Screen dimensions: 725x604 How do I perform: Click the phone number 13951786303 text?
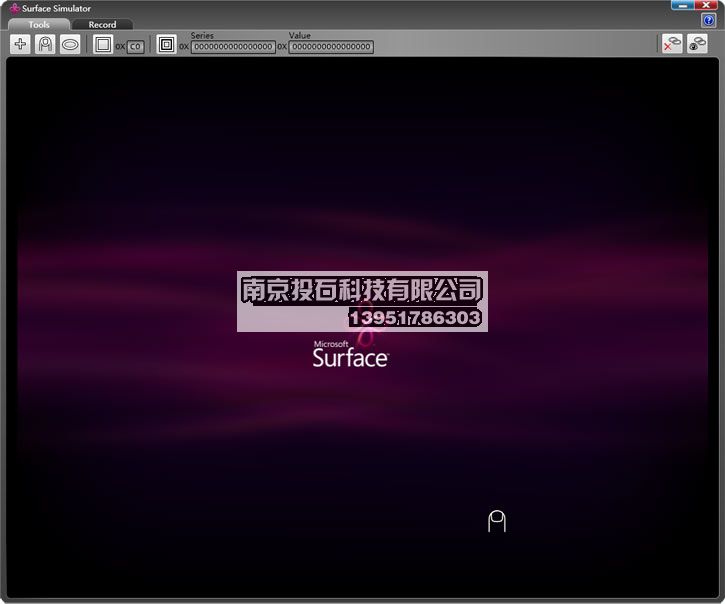[415, 318]
